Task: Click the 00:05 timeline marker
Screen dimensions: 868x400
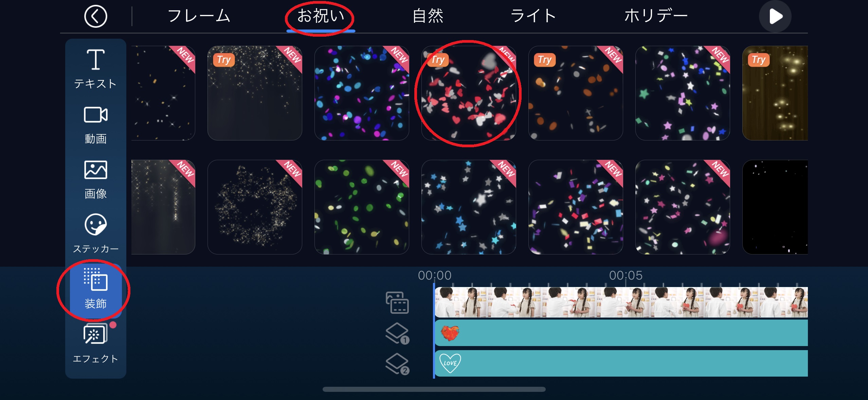Action: pos(626,275)
